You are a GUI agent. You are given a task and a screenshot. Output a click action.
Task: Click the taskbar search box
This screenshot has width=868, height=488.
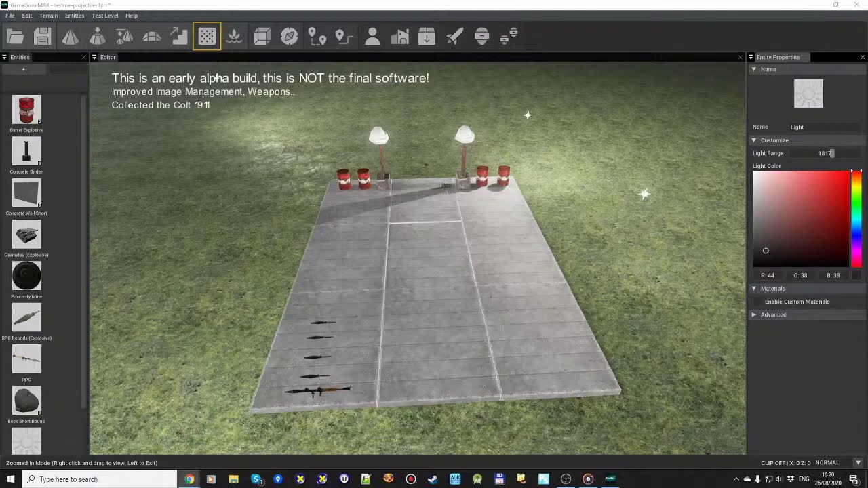100,479
